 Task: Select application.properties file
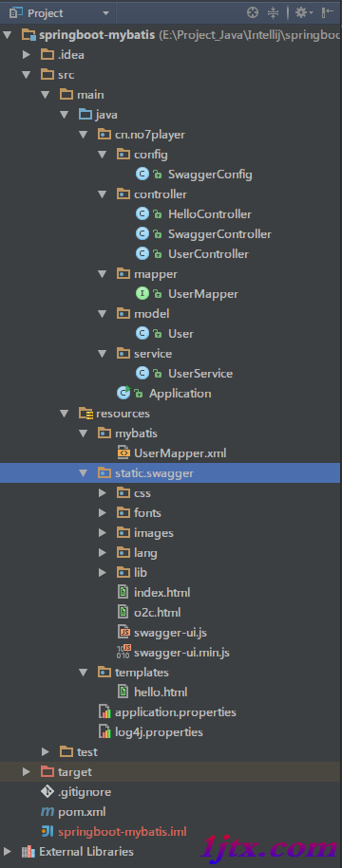[175, 711]
